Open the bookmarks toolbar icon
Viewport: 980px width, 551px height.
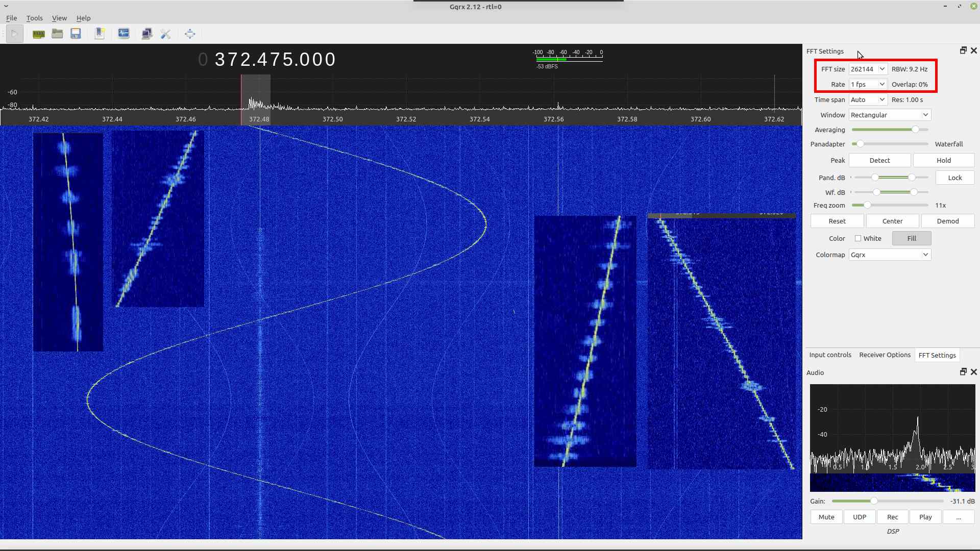[x=100, y=34]
